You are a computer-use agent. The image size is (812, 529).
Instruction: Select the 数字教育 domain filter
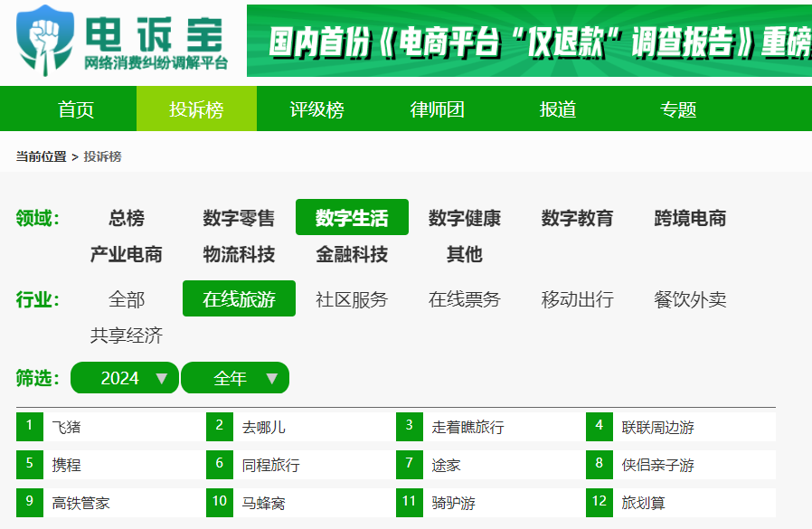coord(578,218)
